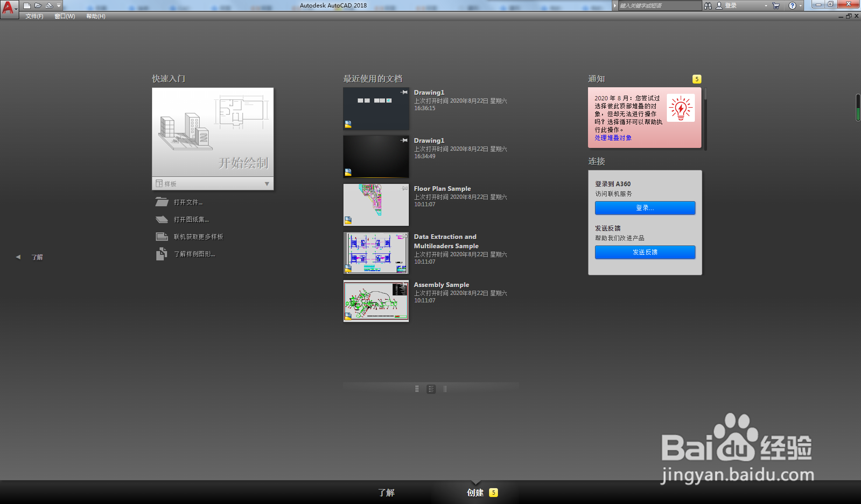This screenshot has width=861, height=504.
Task: Switch recent documents to image and text view
Action: tap(431, 389)
